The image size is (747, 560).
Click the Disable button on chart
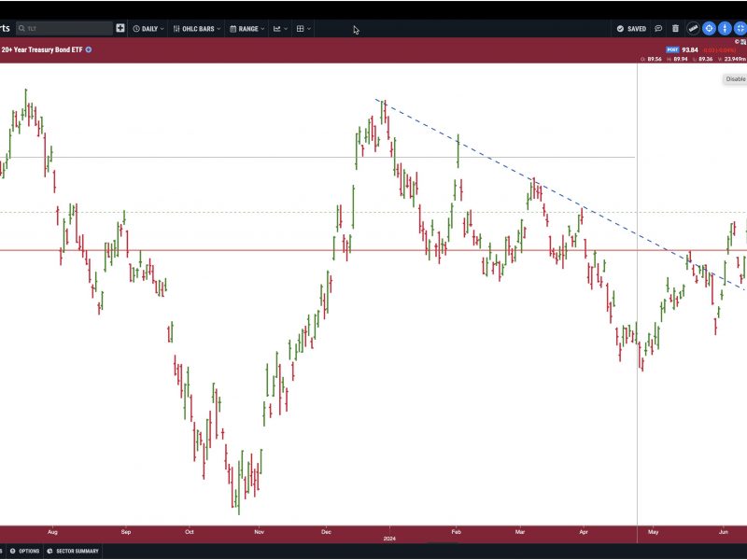(735, 79)
